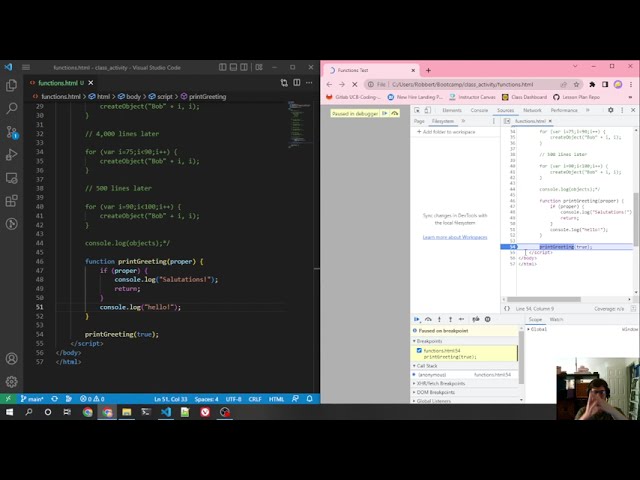Viewport: 640px width, 480px height.
Task: Click the Spaces: 4 indentation status item
Action: click(x=207, y=399)
